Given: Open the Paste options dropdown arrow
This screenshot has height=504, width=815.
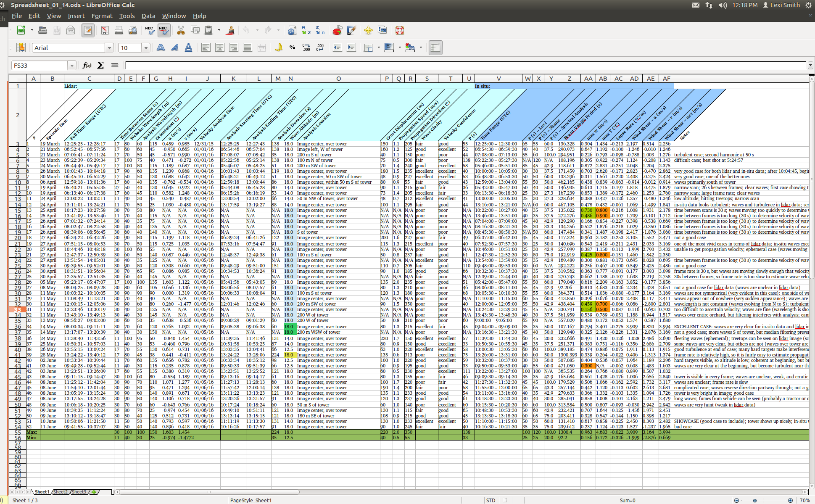Looking at the screenshot, I should (x=219, y=30).
